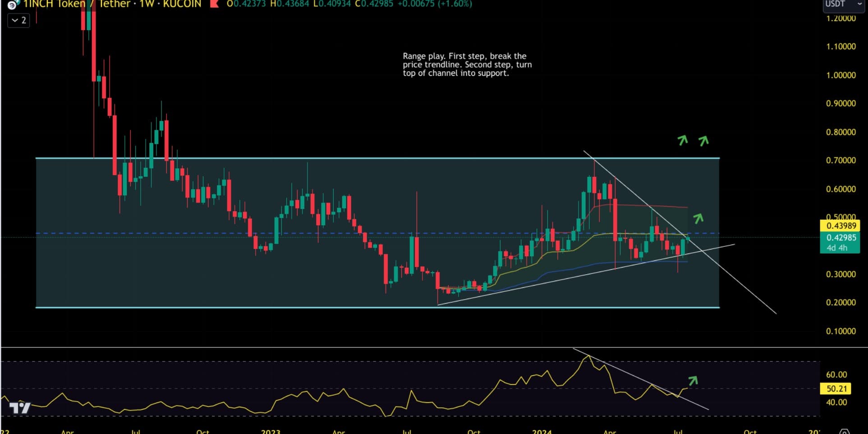The width and height of the screenshot is (868, 434).
Task: Open chart settings gear icon
Action: click(845, 431)
